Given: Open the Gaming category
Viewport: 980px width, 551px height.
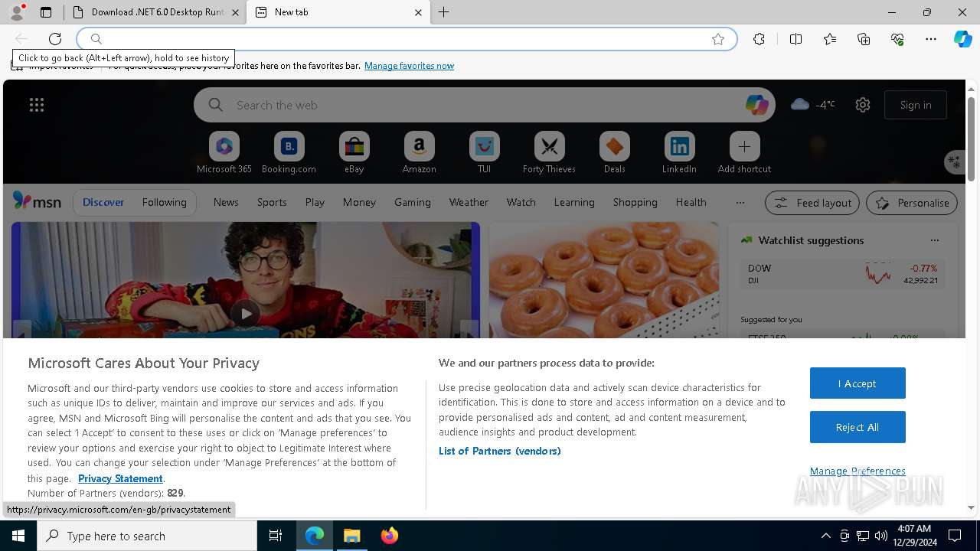Looking at the screenshot, I should coord(413,202).
